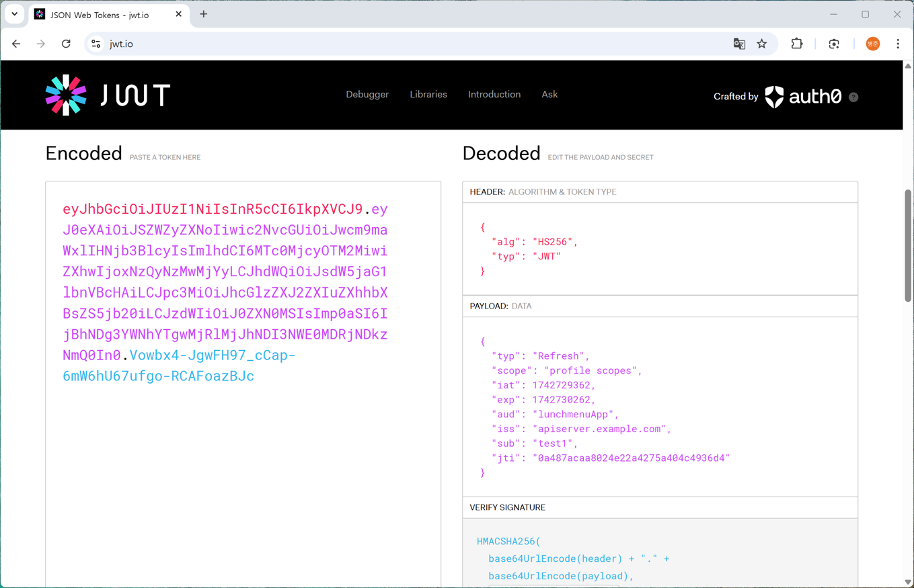Click the red header segment of the token

(213, 209)
